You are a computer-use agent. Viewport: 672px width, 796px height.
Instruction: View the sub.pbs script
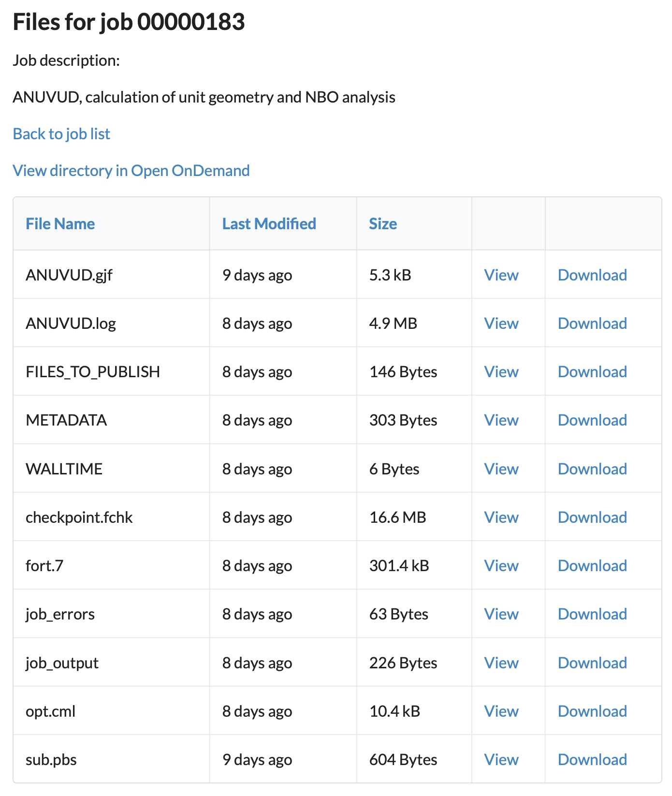coord(501,760)
